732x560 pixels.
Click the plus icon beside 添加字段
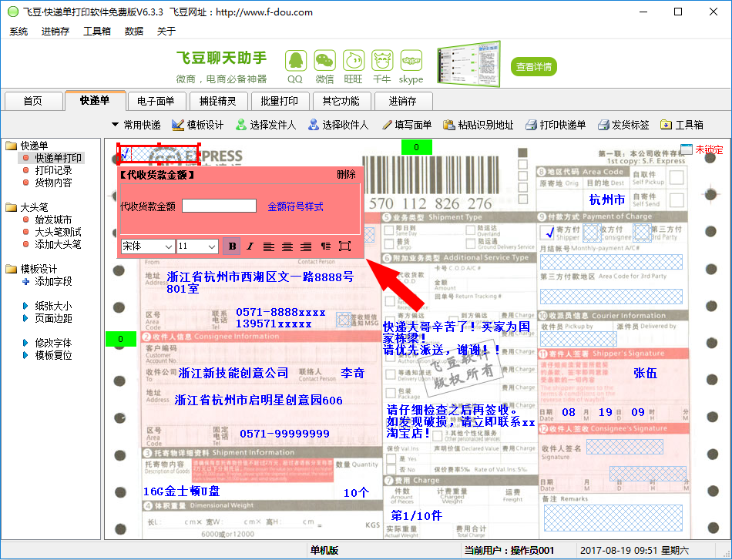pyautogui.click(x=25, y=281)
